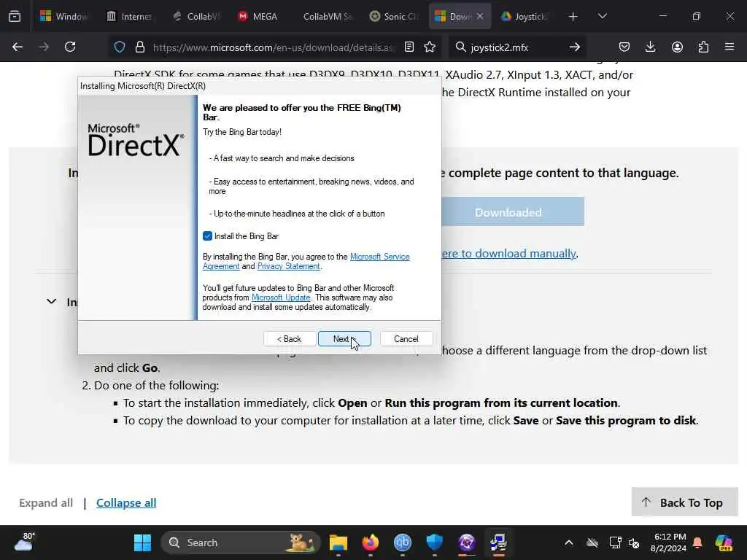Go back with the browser back arrow

click(18, 47)
